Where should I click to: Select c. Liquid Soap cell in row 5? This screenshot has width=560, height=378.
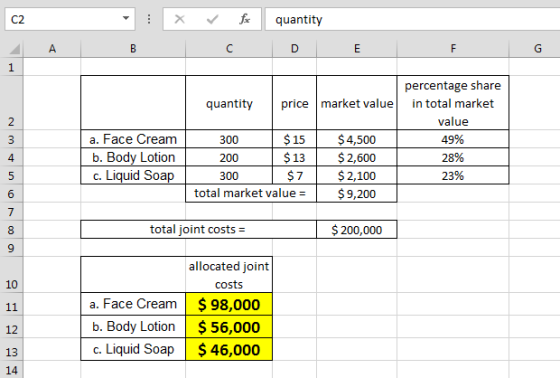pos(133,175)
